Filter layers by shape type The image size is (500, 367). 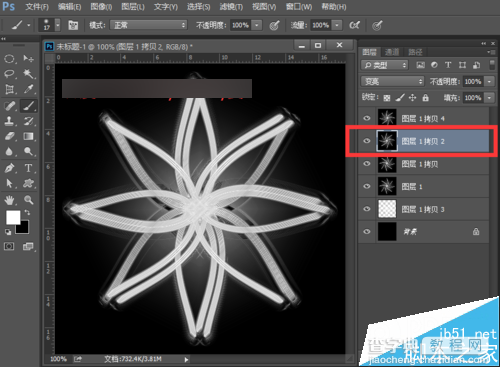[462, 65]
